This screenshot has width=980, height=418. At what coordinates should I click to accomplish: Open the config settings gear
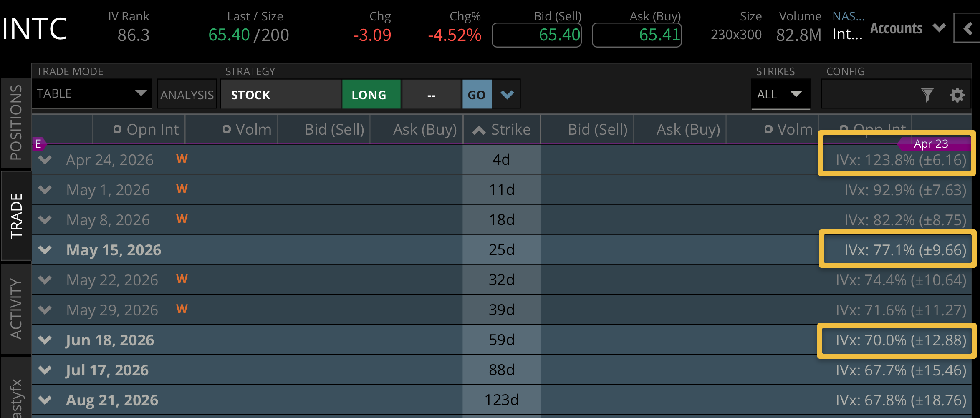(x=957, y=95)
